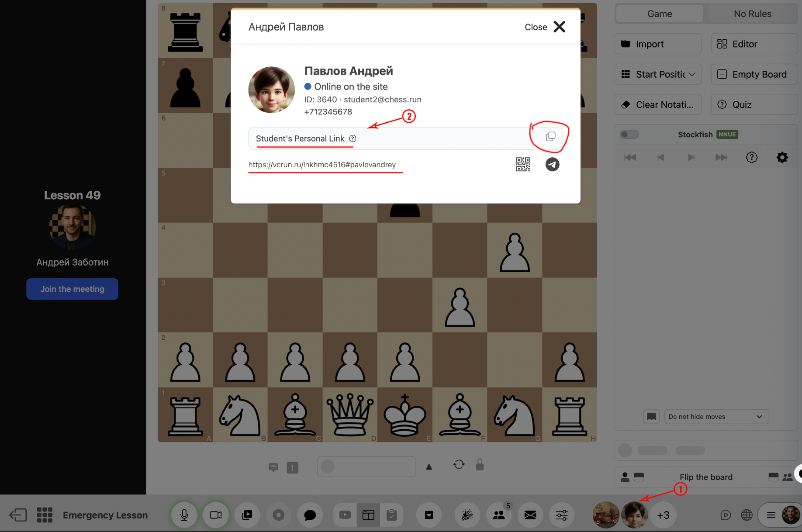Screen dimensions: 802x532
Task: Open the chat bubble
Action: pyautogui.click(x=310, y=515)
